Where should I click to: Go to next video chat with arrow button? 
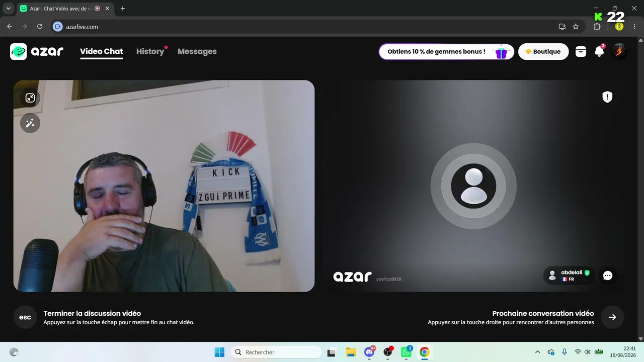click(612, 317)
